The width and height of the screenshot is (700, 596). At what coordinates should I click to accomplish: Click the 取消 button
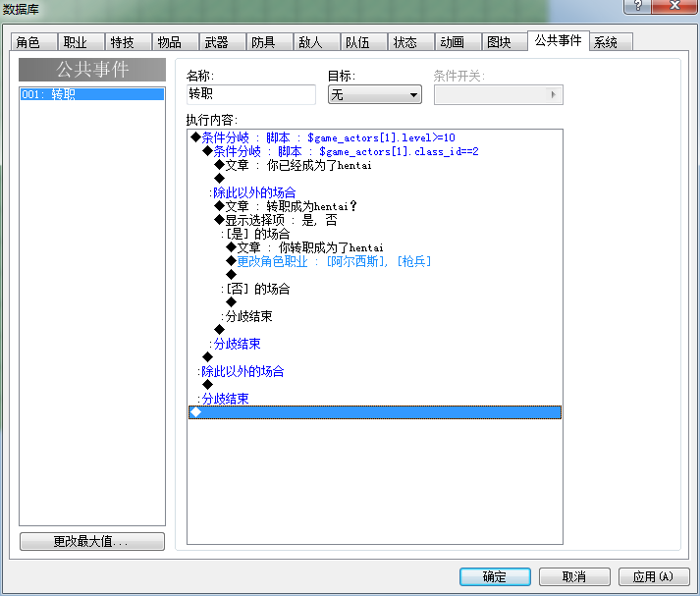574,576
